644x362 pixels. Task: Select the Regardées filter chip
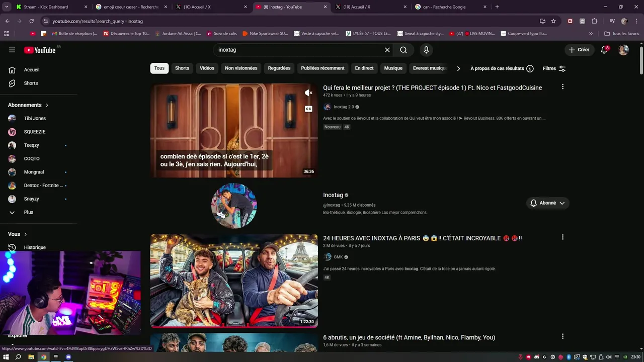pyautogui.click(x=279, y=68)
